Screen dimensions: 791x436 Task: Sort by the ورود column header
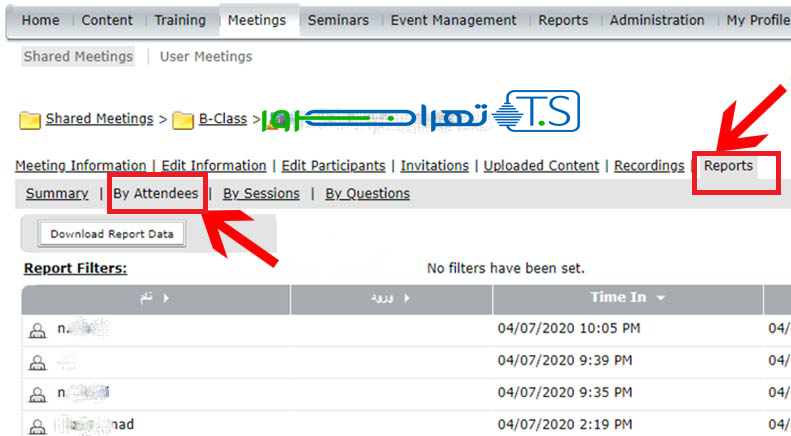[392, 298]
